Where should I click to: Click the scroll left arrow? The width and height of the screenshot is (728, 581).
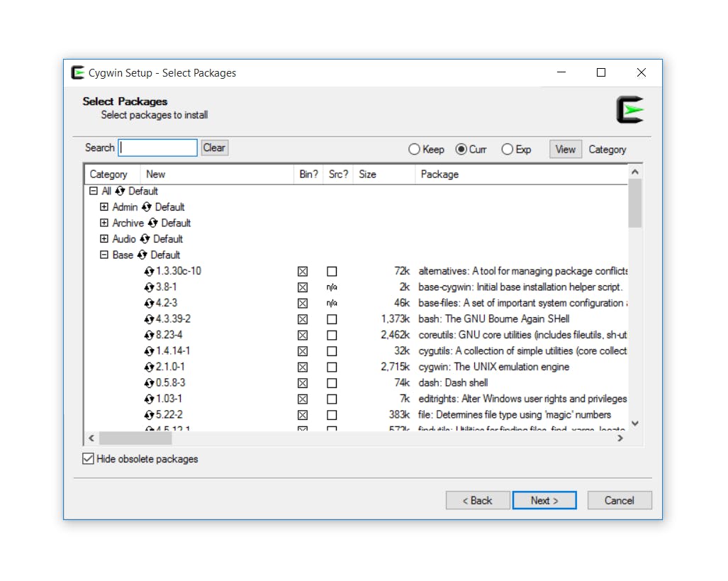(91, 438)
